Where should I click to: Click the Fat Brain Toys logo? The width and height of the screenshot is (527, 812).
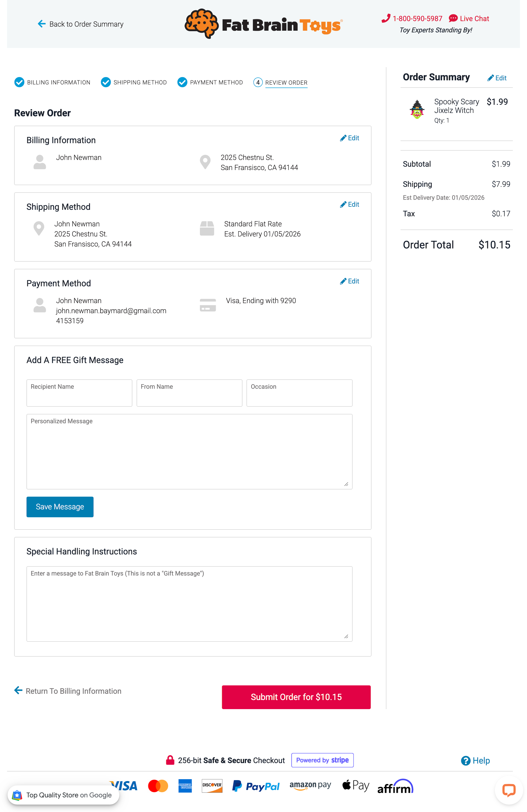click(263, 24)
